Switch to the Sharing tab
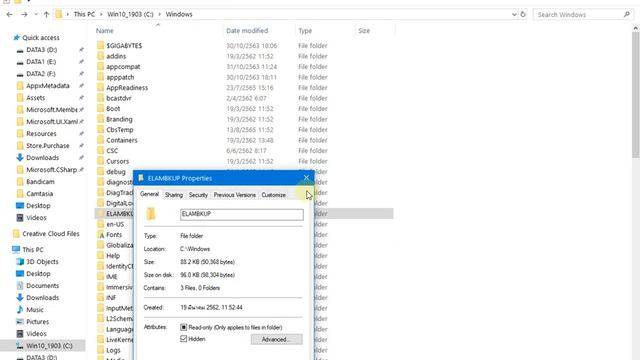The height and width of the screenshot is (360, 640). (174, 195)
